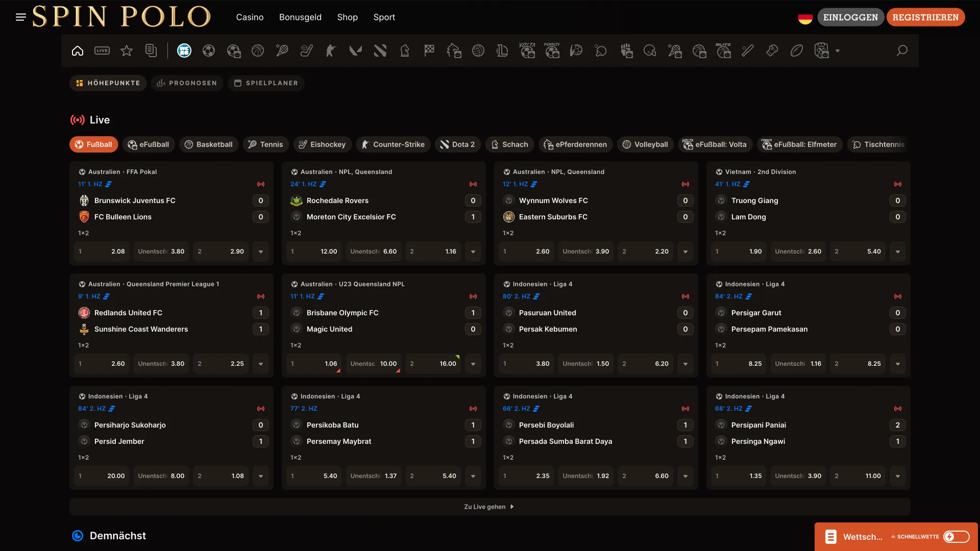Image resolution: width=980 pixels, height=551 pixels.
Task: Open the Shop menu item
Action: [347, 17]
